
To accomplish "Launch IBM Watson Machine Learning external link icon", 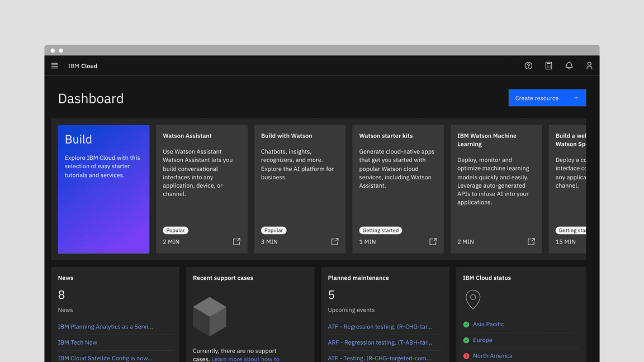I will click(x=531, y=242).
